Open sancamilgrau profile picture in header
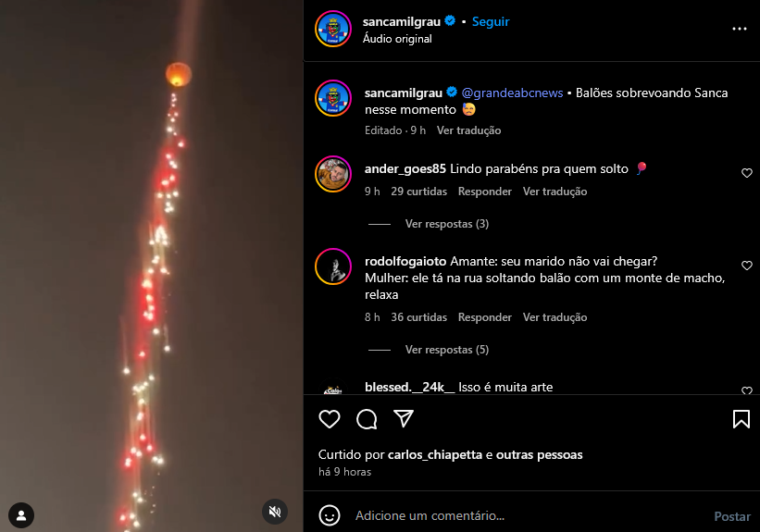760x532 pixels. (x=333, y=29)
